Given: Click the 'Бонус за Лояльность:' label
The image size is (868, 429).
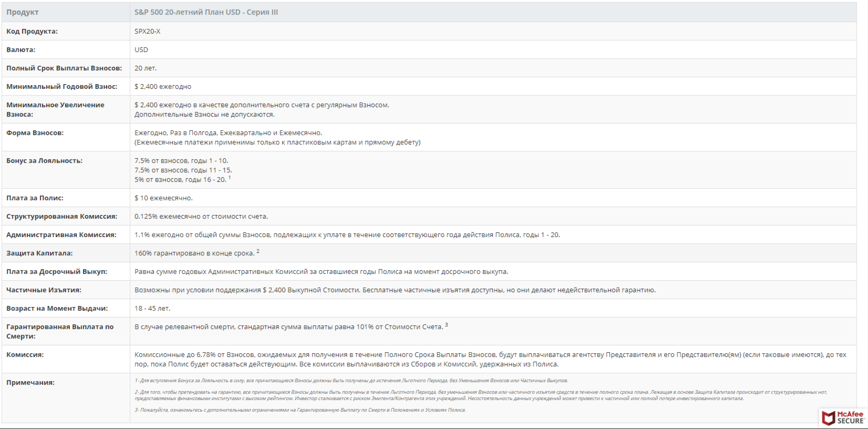Looking at the screenshot, I should pyautogui.click(x=44, y=160).
